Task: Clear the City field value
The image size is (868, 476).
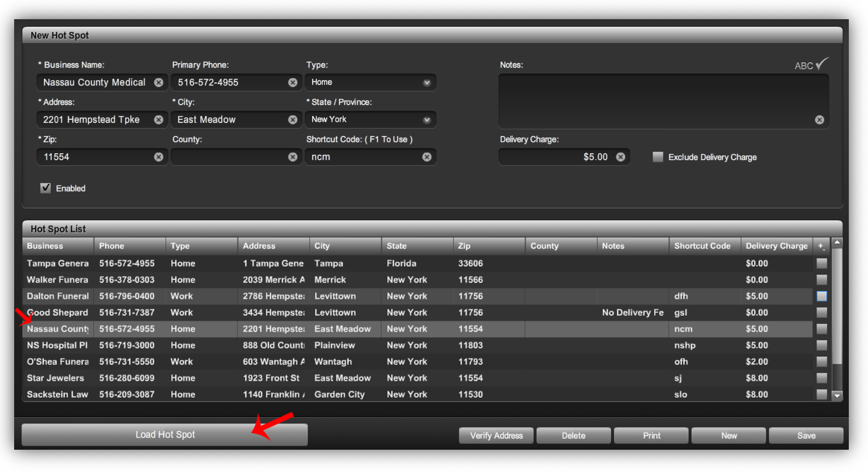Action: tap(293, 120)
